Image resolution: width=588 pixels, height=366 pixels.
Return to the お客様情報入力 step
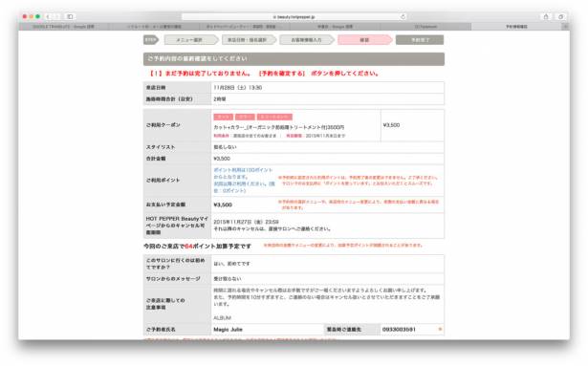point(306,40)
